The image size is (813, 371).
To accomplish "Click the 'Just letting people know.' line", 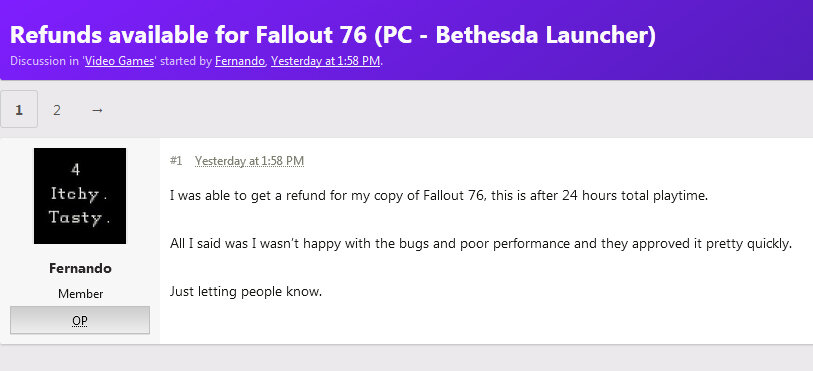I will tap(246, 292).
